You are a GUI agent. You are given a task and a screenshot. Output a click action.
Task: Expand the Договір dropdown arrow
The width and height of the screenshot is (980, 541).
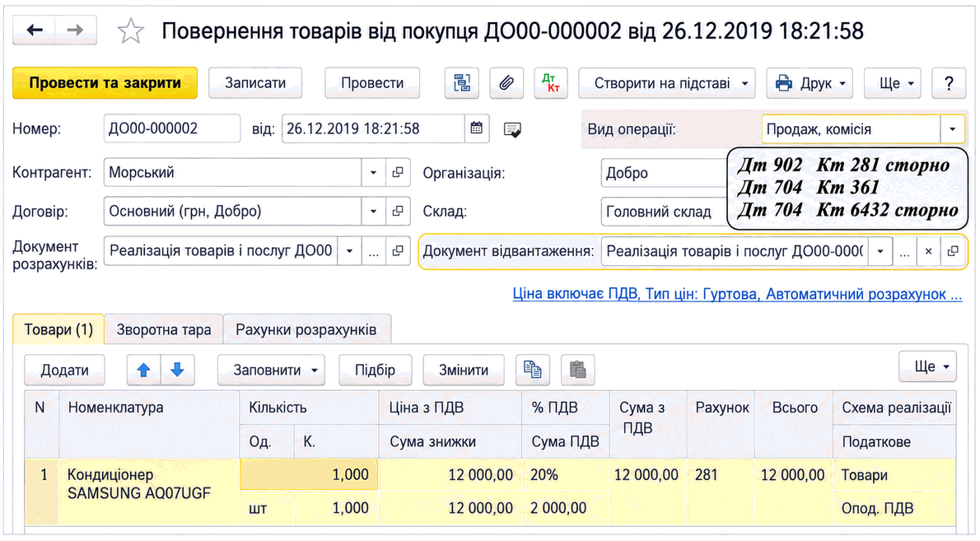(x=373, y=211)
